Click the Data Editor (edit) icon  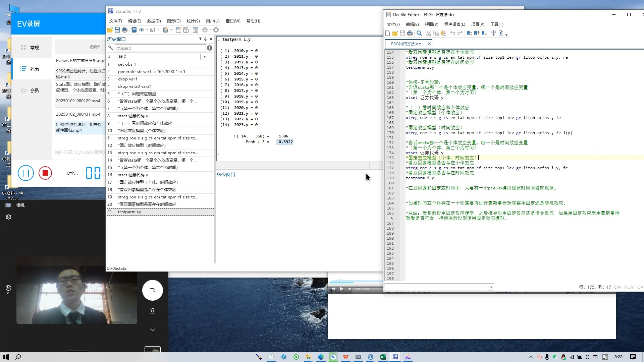pos(179,30)
